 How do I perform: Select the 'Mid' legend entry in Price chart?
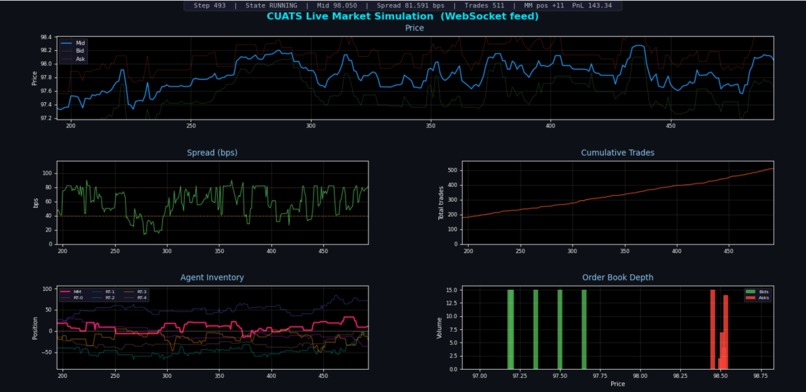pos(73,44)
